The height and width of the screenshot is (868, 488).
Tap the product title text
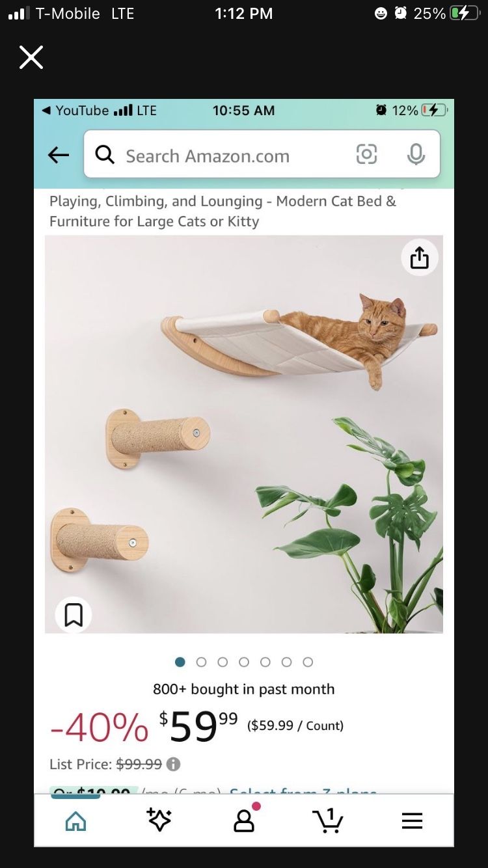click(x=223, y=211)
